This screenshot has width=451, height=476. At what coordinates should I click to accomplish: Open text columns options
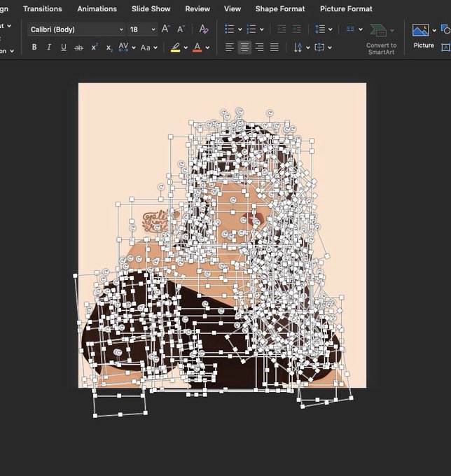(x=350, y=29)
